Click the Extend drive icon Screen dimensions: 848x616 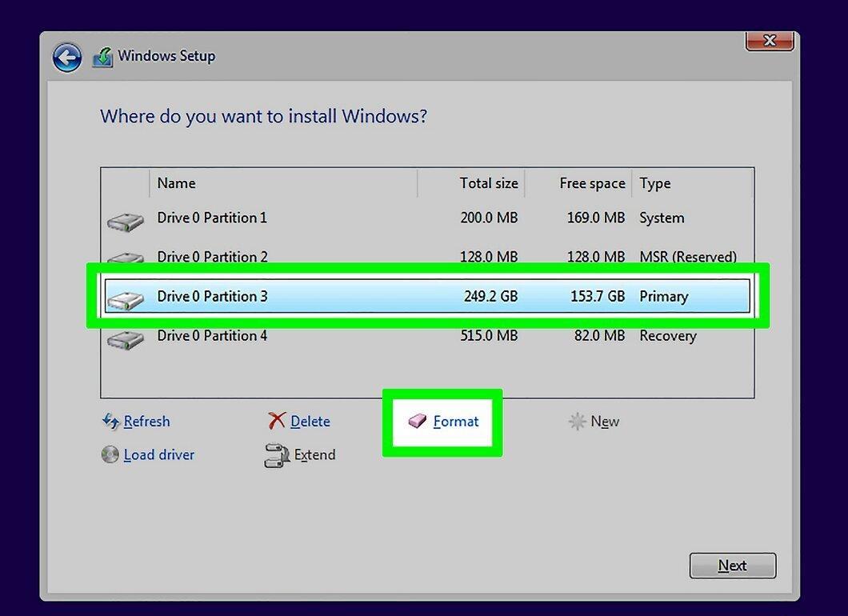tap(276, 455)
